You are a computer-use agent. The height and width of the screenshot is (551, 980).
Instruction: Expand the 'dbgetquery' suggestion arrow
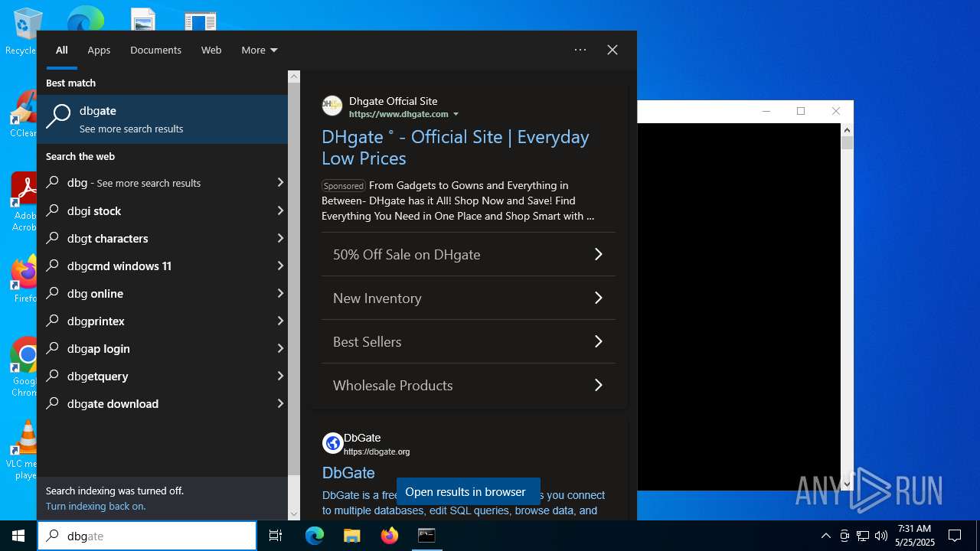click(x=280, y=376)
